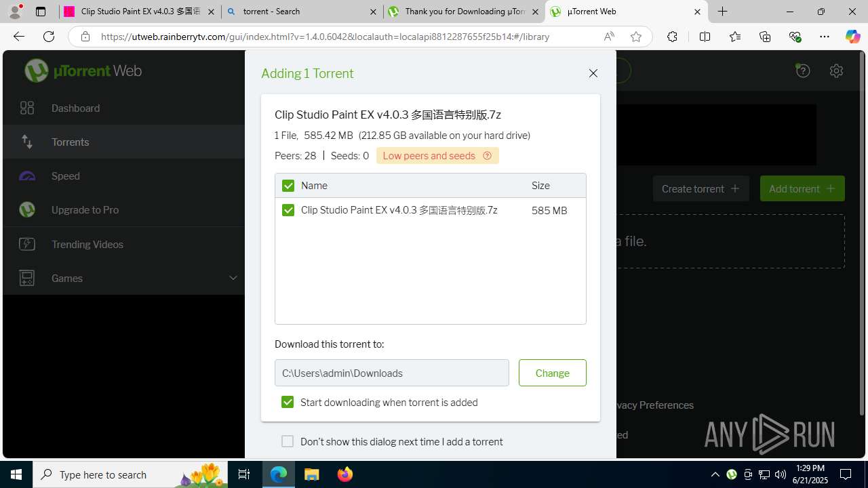This screenshot has width=868, height=488.
Task: Click Browser essentials heart icon
Action: coord(795,37)
